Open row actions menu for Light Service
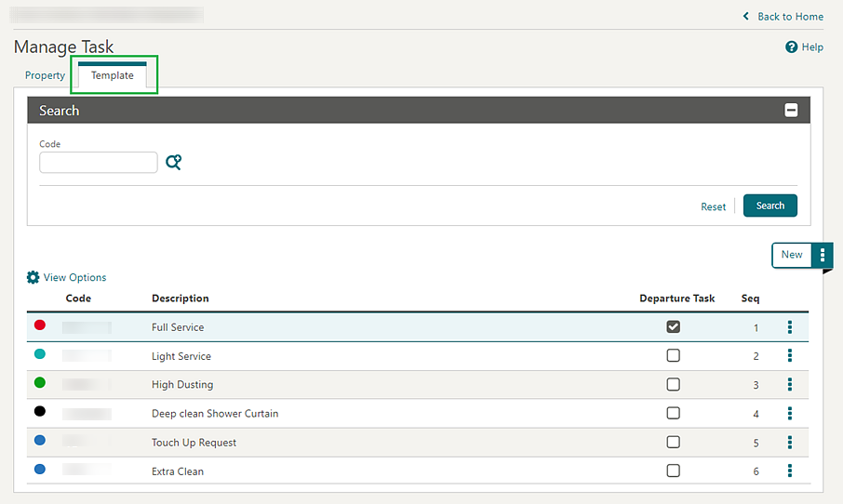Screen dimensions: 843x504 (x=790, y=355)
